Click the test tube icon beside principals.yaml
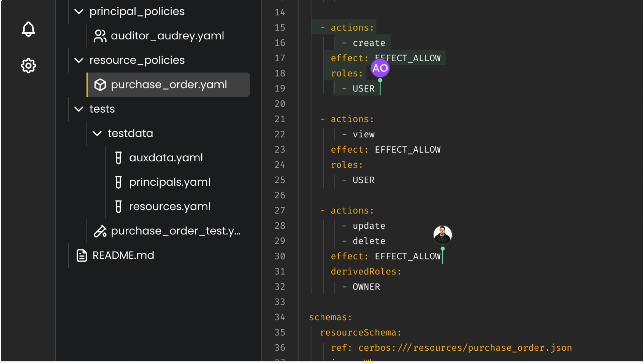The width and height of the screenshot is (644, 364). [118, 182]
